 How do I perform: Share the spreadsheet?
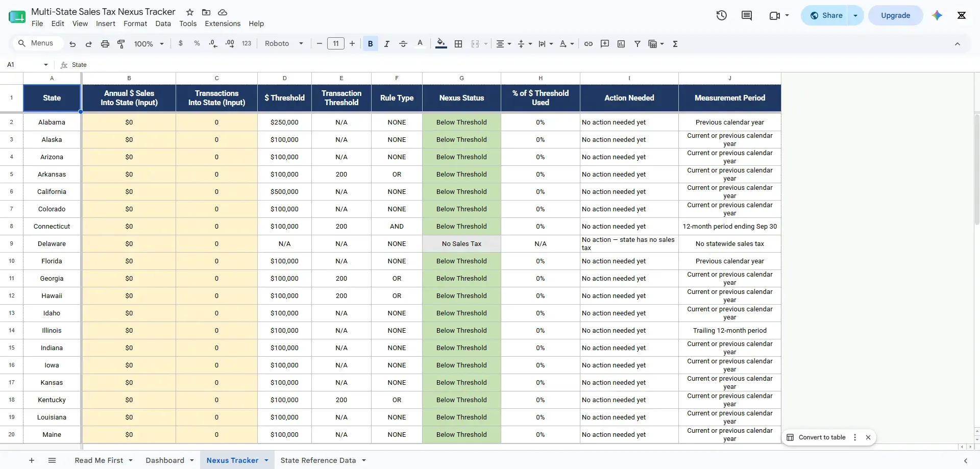point(826,15)
